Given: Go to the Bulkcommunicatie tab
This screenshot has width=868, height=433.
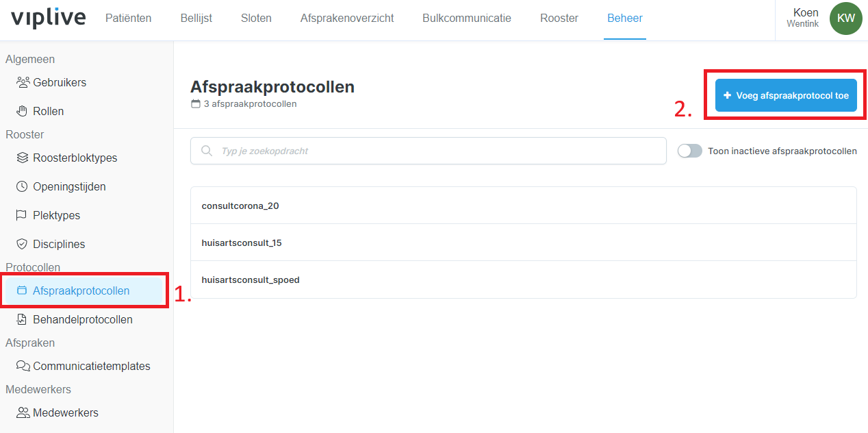Looking at the screenshot, I should [x=466, y=18].
